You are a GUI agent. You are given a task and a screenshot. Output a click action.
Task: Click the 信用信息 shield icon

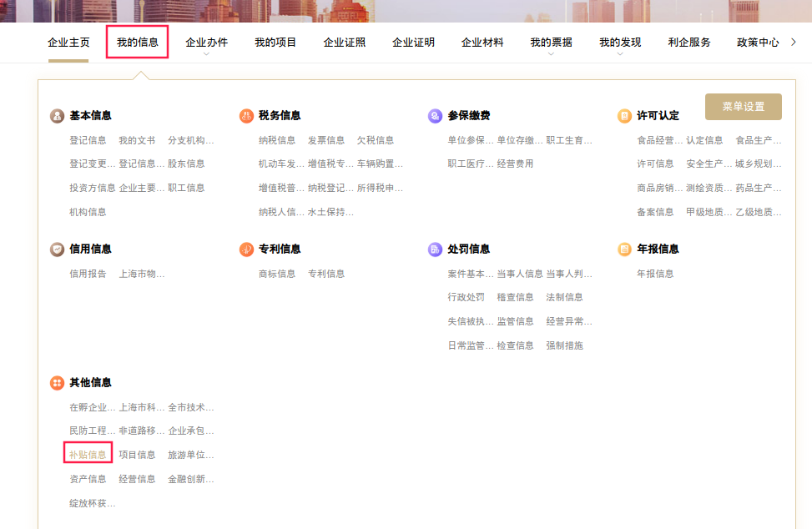click(57, 249)
